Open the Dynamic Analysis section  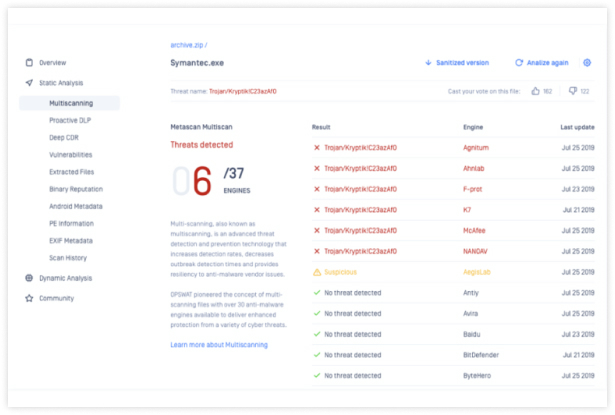pos(66,278)
